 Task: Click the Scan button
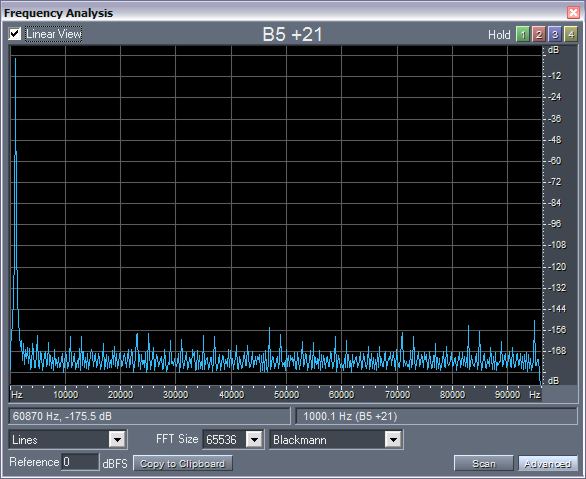click(484, 463)
